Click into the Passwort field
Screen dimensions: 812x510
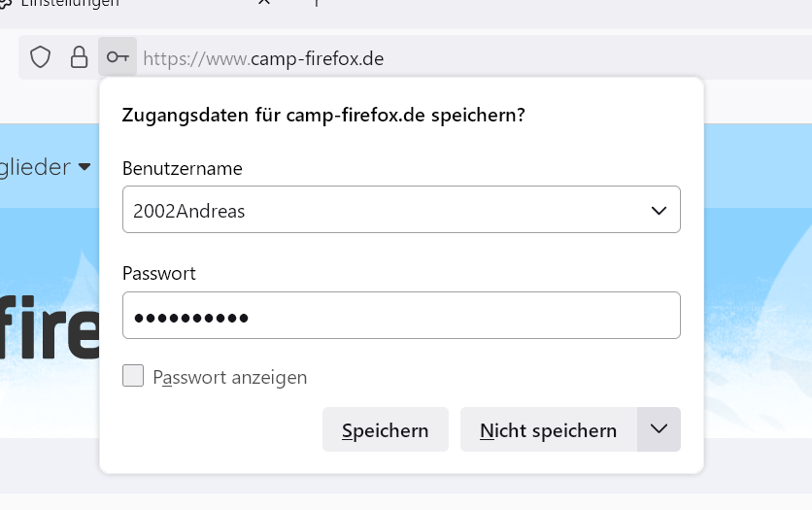pyautogui.click(x=400, y=317)
